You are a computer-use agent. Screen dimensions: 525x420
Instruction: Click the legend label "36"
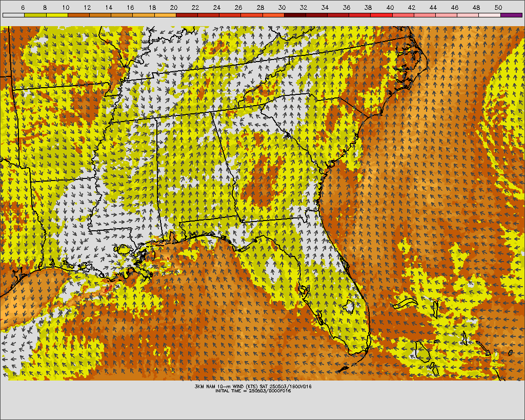pyautogui.click(x=347, y=7)
